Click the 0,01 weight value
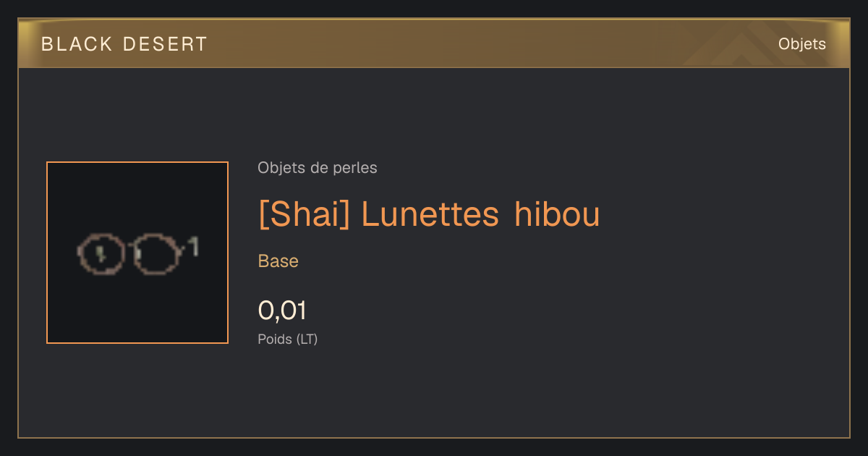This screenshot has width=868, height=456. [x=283, y=311]
